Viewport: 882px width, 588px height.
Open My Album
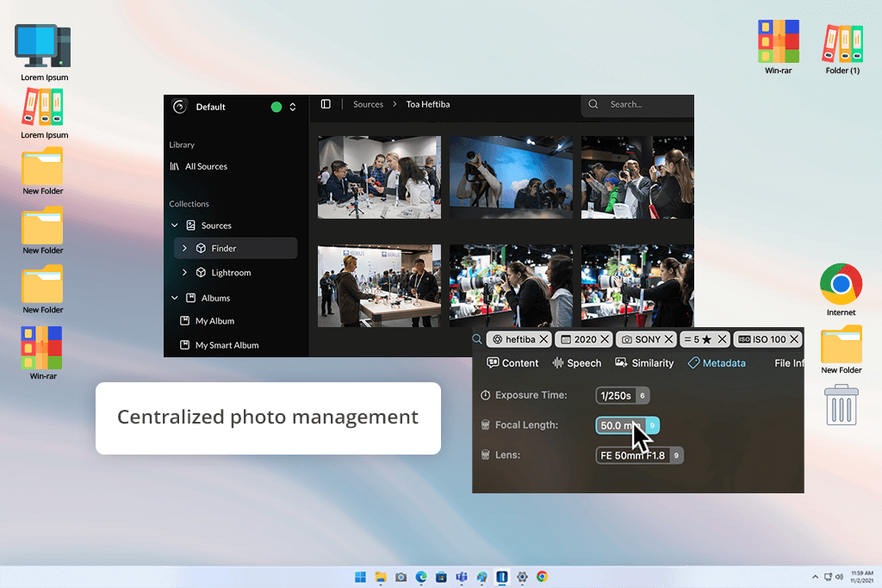tap(214, 321)
